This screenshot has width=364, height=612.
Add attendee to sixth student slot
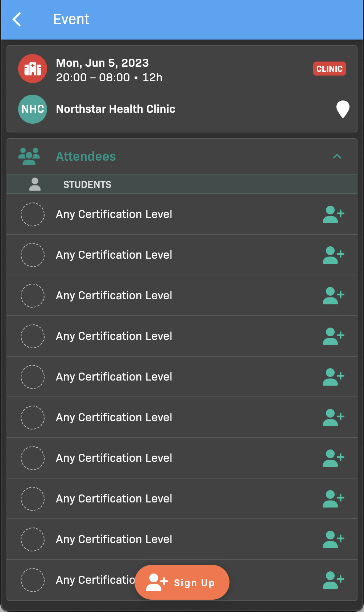coord(333,418)
